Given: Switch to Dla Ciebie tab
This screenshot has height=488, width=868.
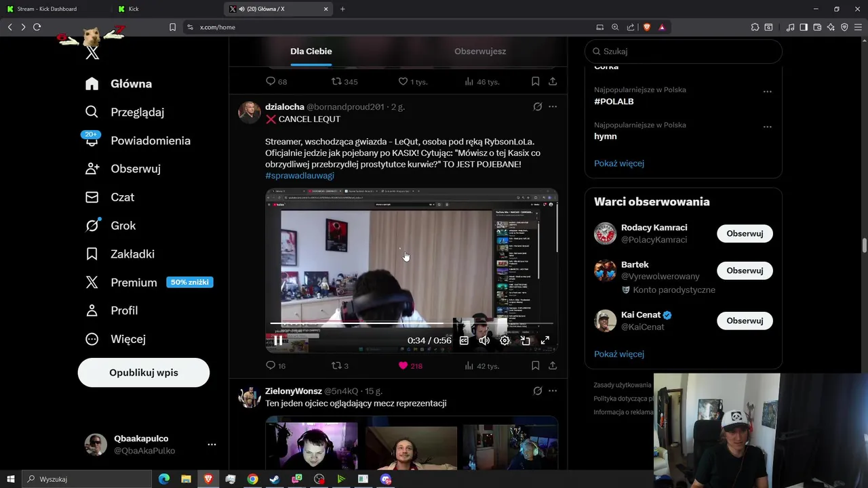Looking at the screenshot, I should pos(311,52).
